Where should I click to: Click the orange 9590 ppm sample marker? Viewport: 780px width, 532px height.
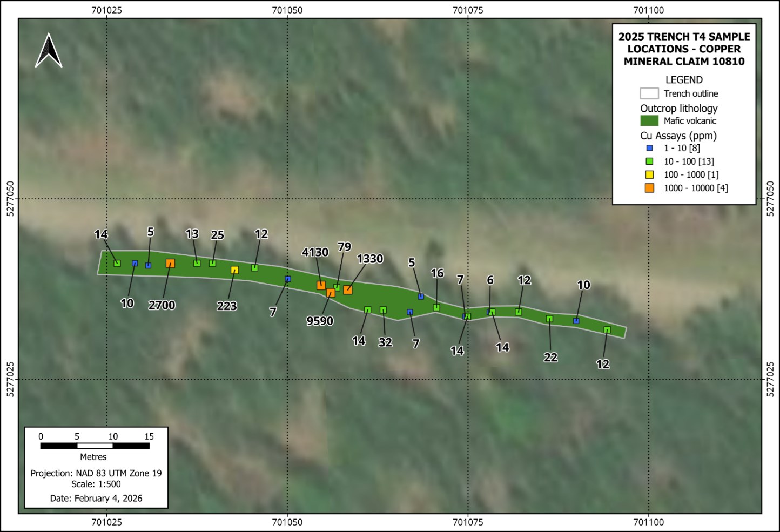click(x=331, y=293)
